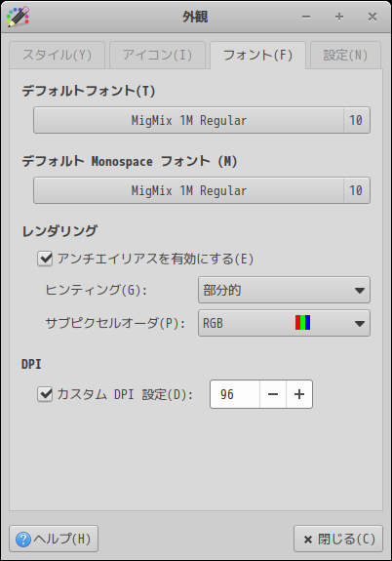This screenshot has height=561, width=392.
Task: Select the フォント(F) tab
Action: (x=257, y=55)
